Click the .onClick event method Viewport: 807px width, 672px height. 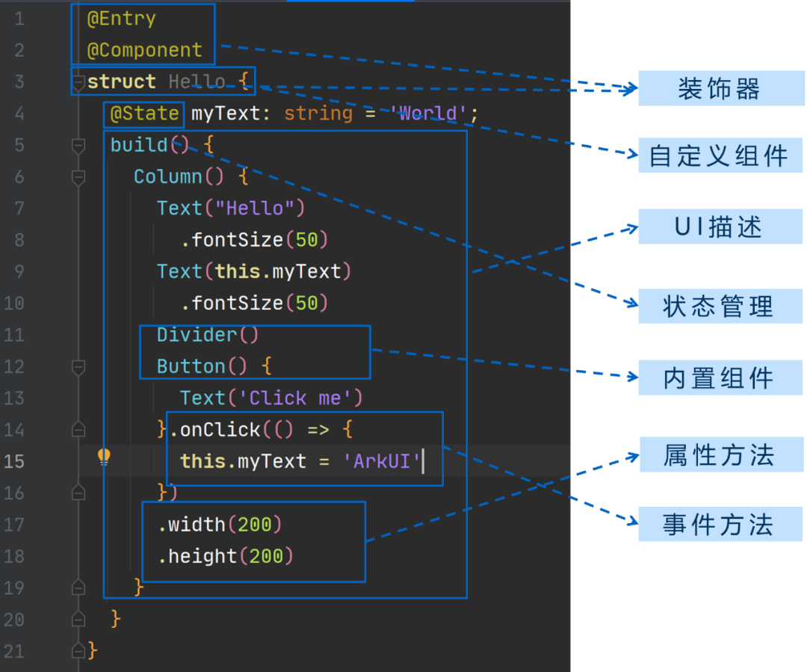[x=215, y=430]
